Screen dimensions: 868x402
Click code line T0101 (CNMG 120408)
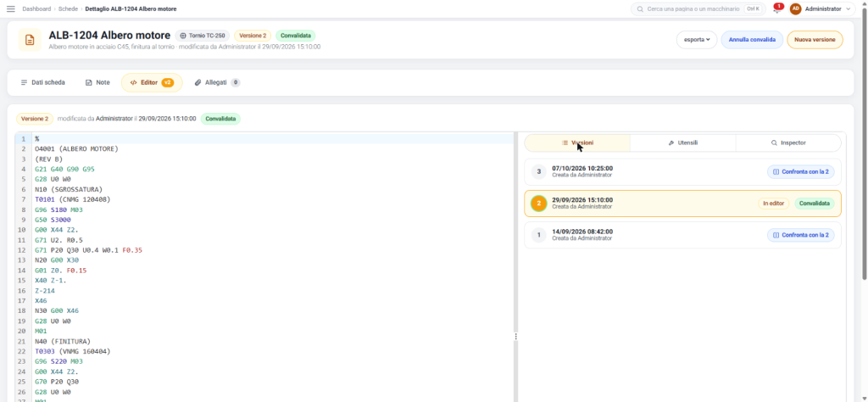point(73,199)
